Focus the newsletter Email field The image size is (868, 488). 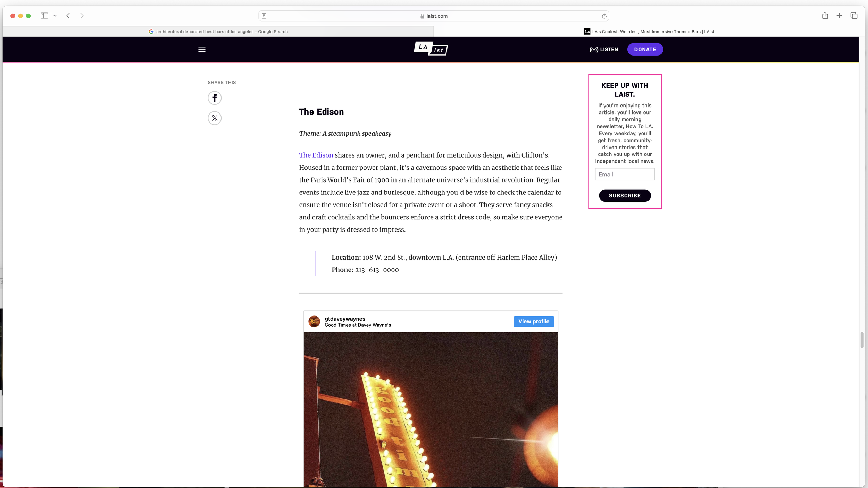625,174
